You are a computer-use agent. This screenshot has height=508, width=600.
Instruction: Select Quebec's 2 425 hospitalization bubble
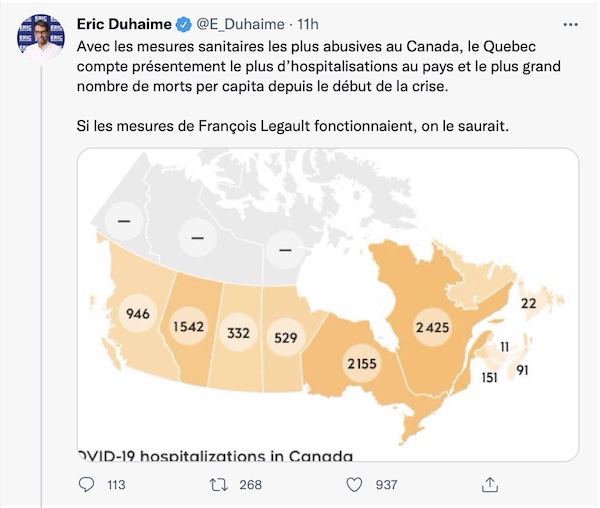432,327
